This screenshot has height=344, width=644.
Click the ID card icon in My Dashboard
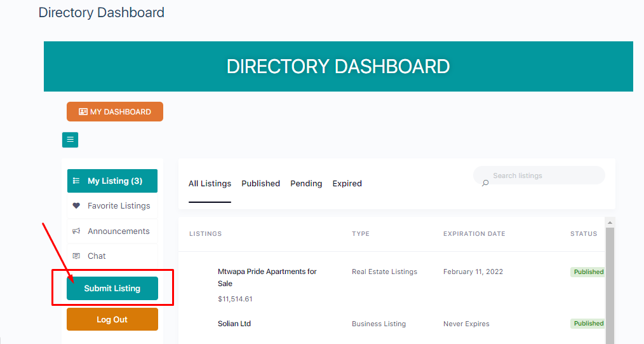[83, 112]
